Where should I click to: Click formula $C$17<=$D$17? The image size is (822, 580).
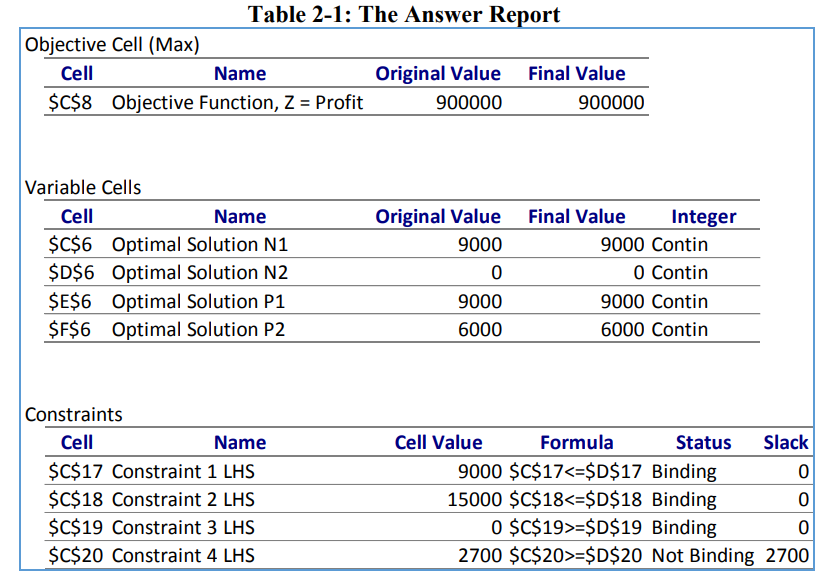click(576, 471)
